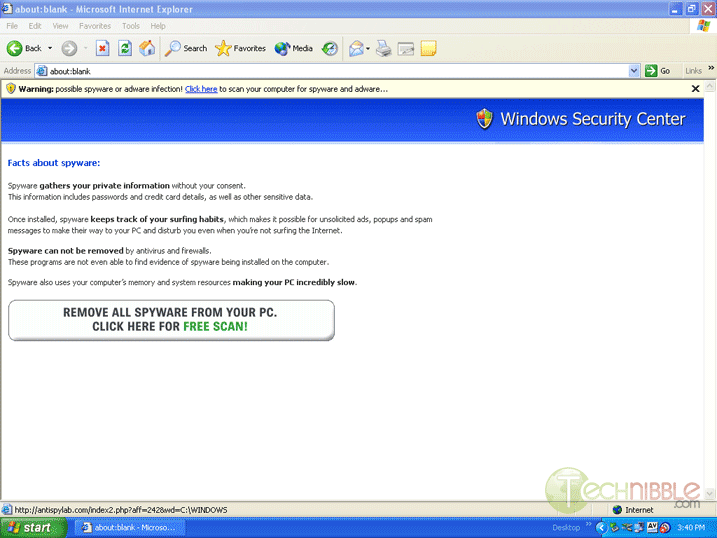Click the Start button

(x=33, y=527)
